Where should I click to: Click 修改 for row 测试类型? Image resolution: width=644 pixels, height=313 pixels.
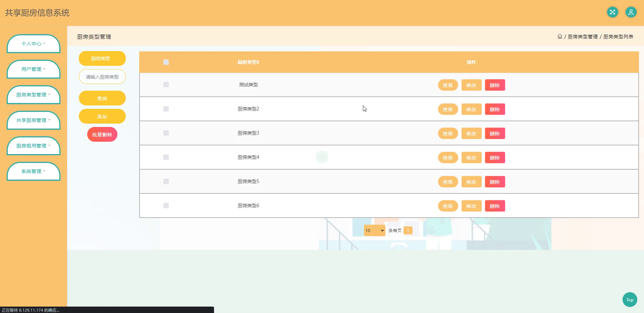tap(471, 85)
